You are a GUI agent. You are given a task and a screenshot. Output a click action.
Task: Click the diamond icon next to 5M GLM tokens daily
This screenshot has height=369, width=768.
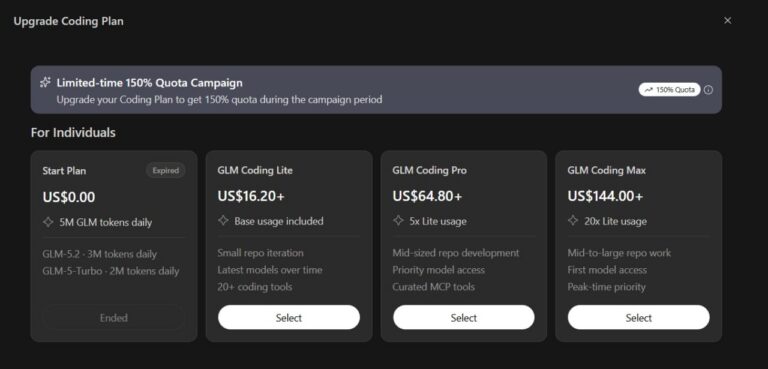click(48, 222)
